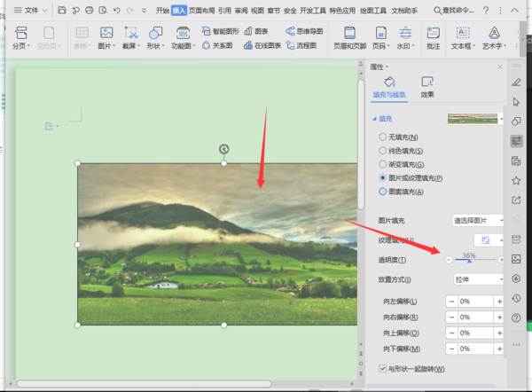Click the share icon in right sidebar
Viewport: 532px width, 392px height.
click(516, 200)
